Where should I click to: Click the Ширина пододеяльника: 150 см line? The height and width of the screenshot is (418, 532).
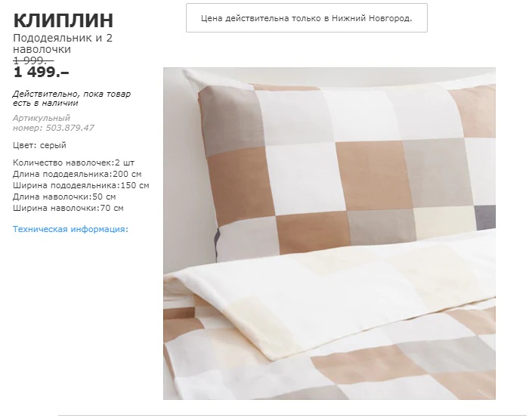point(81,185)
